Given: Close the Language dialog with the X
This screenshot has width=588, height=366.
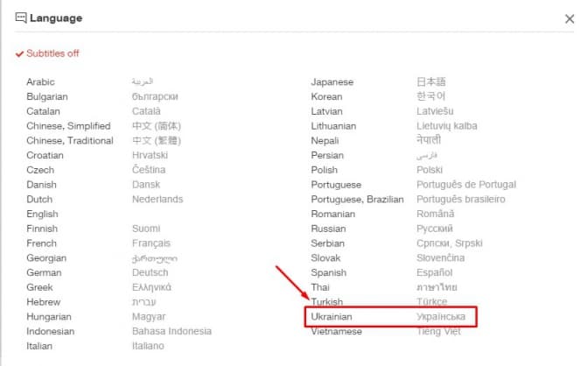Looking at the screenshot, I should (x=570, y=18).
